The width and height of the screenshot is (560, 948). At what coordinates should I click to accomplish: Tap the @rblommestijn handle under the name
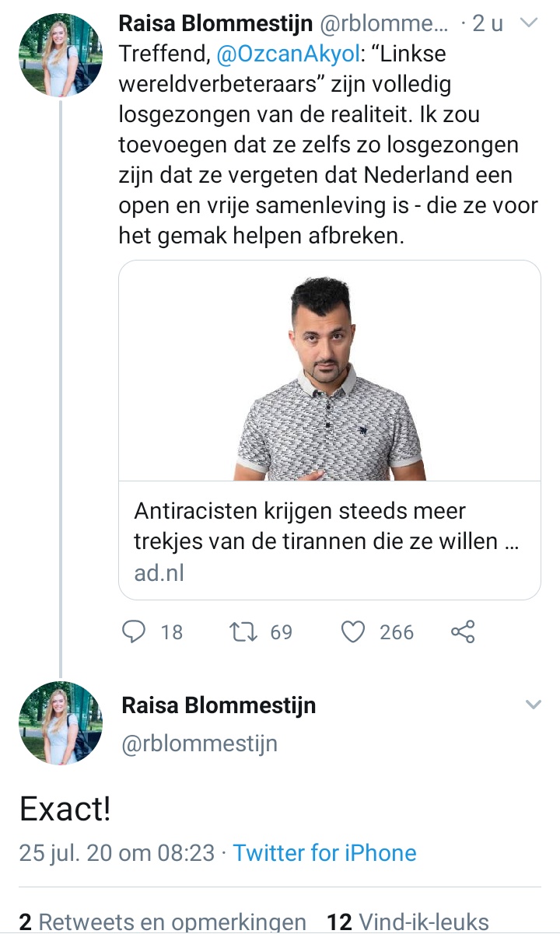pyautogui.click(x=199, y=743)
